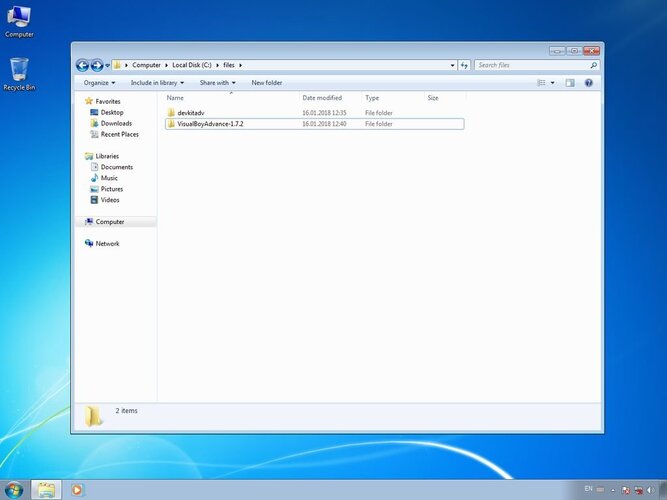This screenshot has height=500, width=667.
Task: Open the Windows Start menu
Action: pos(14,490)
